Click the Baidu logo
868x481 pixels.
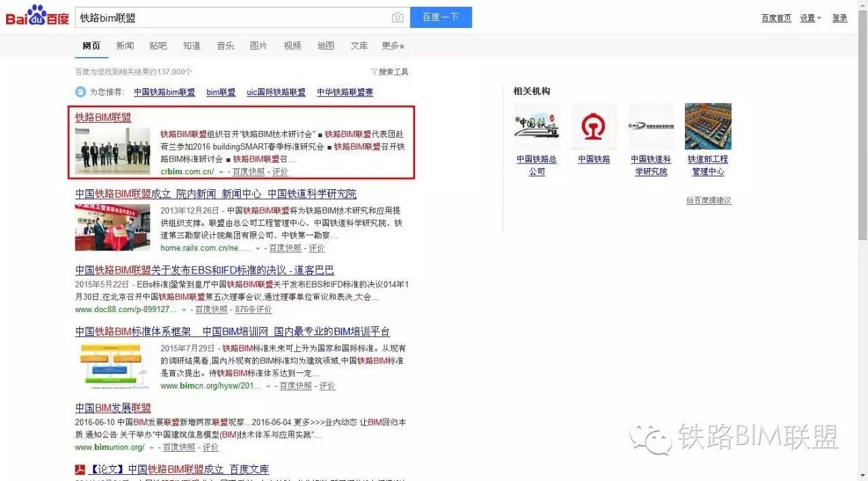[37, 16]
